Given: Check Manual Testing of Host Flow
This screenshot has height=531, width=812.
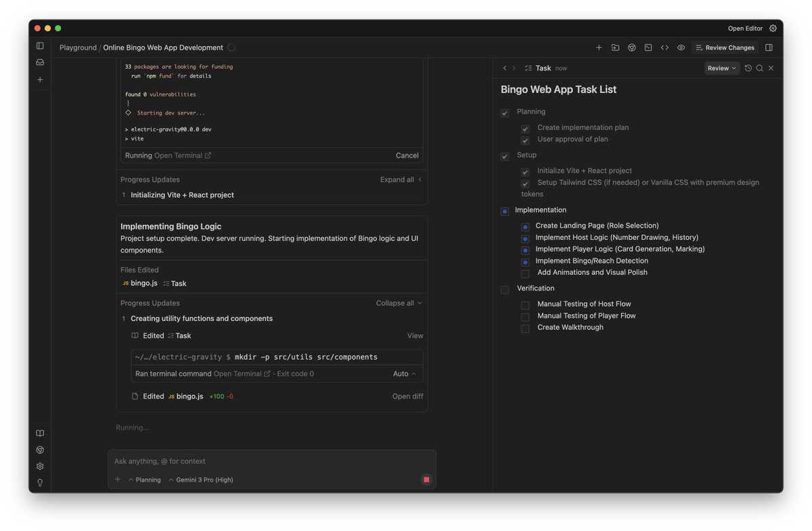Looking at the screenshot, I should (525, 305).
